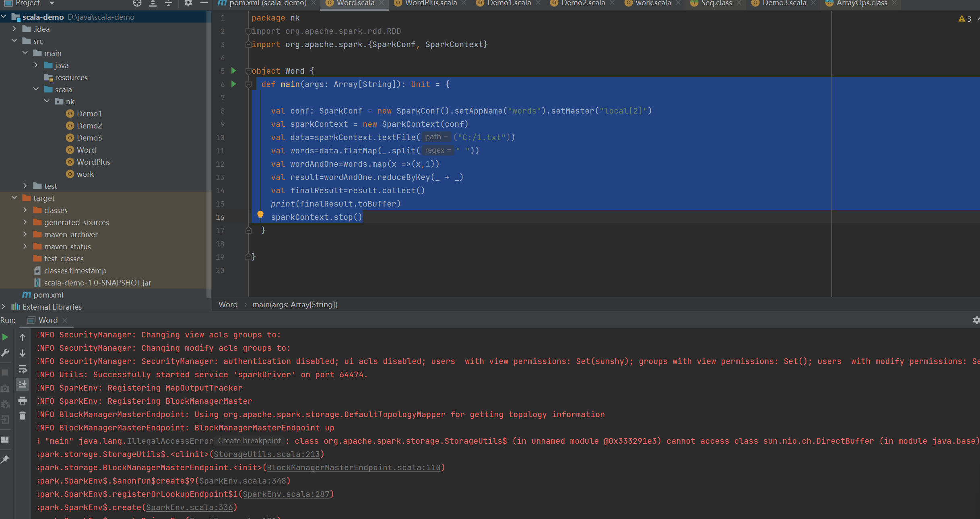Click the soft-wrap console output icon

click(23, 369)
